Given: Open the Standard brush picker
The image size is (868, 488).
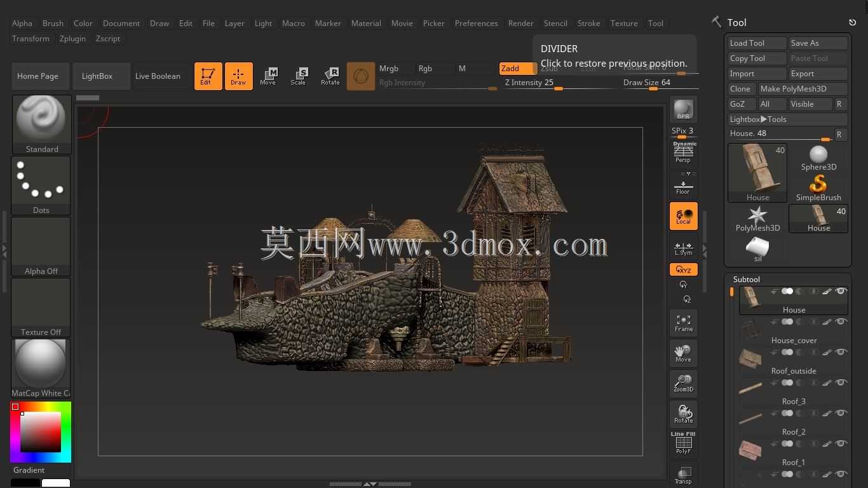Looking at the screenshot, I should (x=41, y=125).
